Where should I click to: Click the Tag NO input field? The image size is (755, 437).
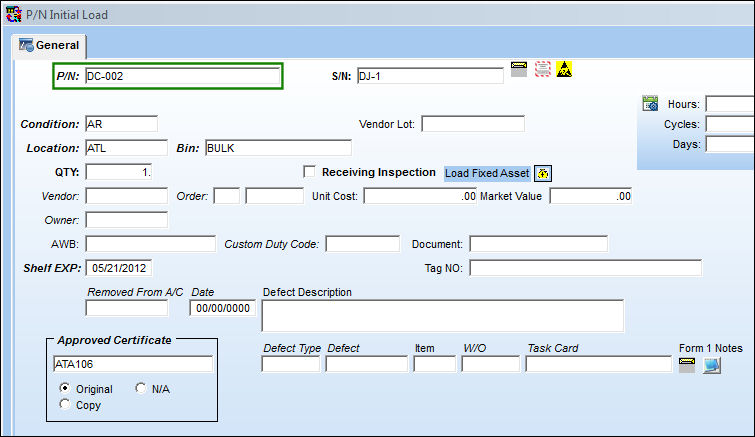pyautogui.click(x=586, y=268)
